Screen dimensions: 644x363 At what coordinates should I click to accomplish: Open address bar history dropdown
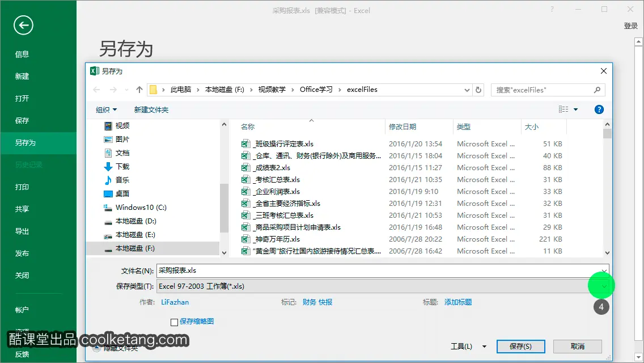(x=467, y=90)
